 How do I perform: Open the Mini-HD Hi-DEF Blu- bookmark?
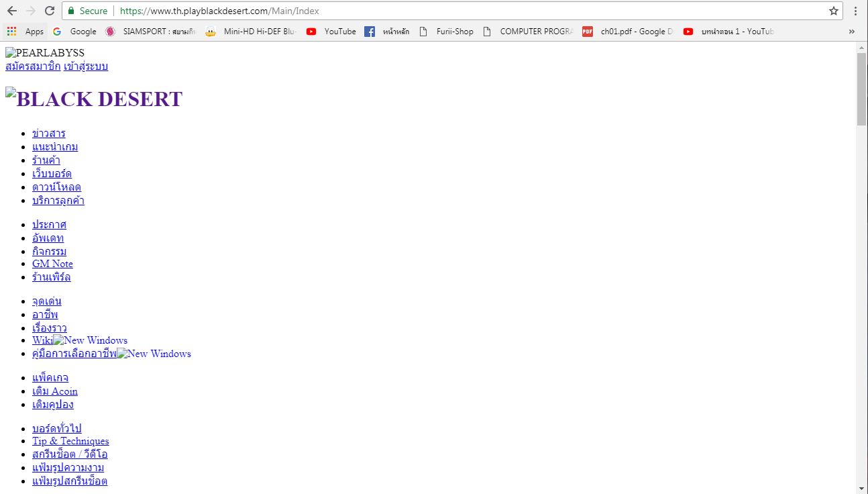click(x=251, y=32)
